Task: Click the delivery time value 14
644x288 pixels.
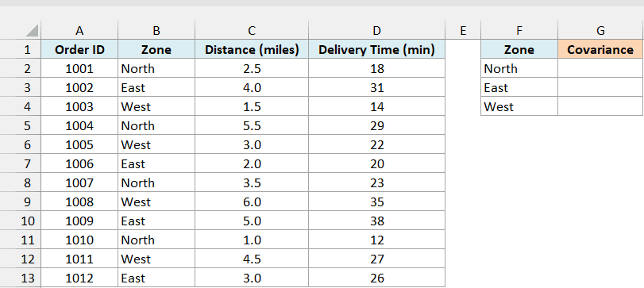Action: (376, 106)
